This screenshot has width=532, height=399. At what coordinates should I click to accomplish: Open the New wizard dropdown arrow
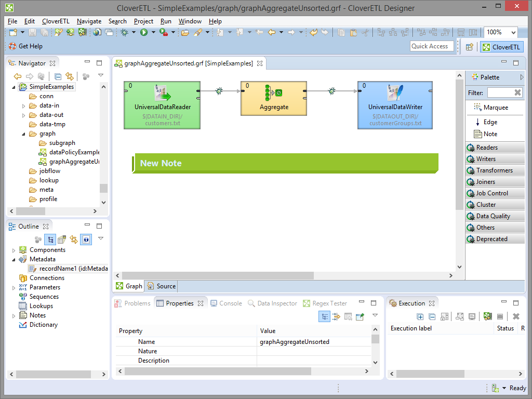pyautogui.click(x=22, y=32)
